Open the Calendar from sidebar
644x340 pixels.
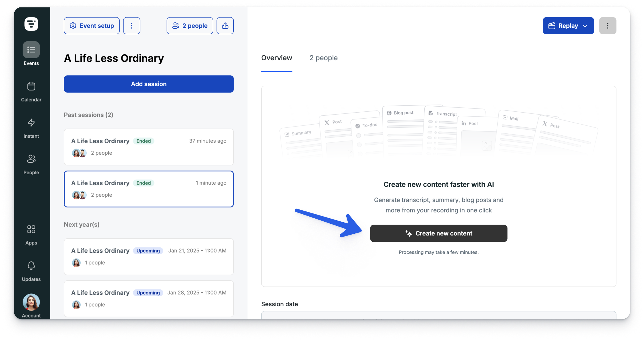[x=31, y=92]
